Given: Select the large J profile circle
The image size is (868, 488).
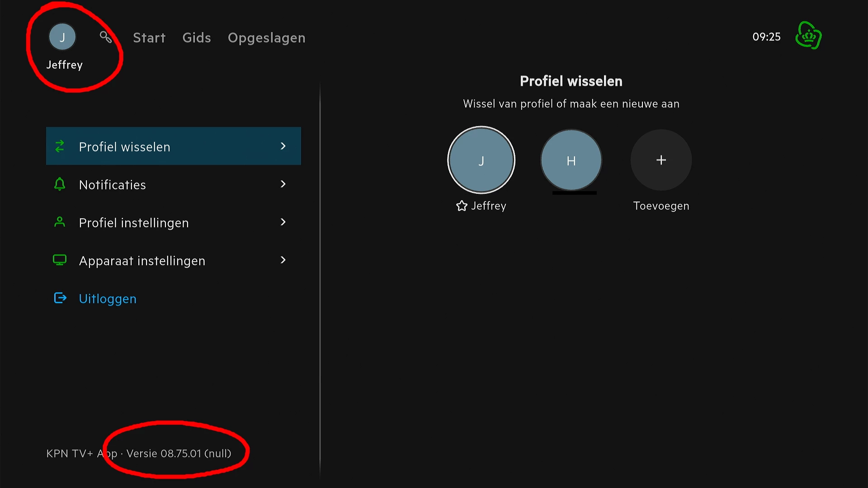Looking at the screenshot, I should click(481, 160).
